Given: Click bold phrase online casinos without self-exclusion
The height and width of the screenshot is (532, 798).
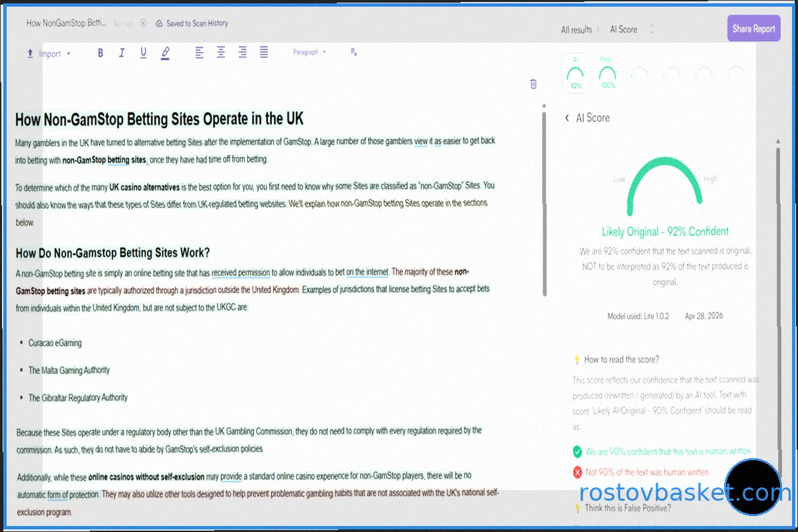Looking at the screenshot, I should click(146, 477).
